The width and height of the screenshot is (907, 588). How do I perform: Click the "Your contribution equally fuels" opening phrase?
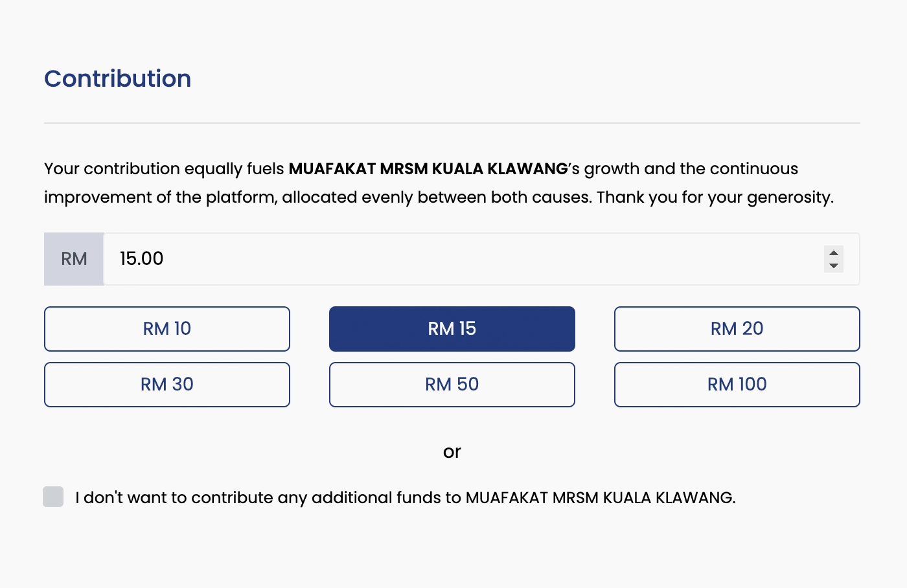point(164,169)
